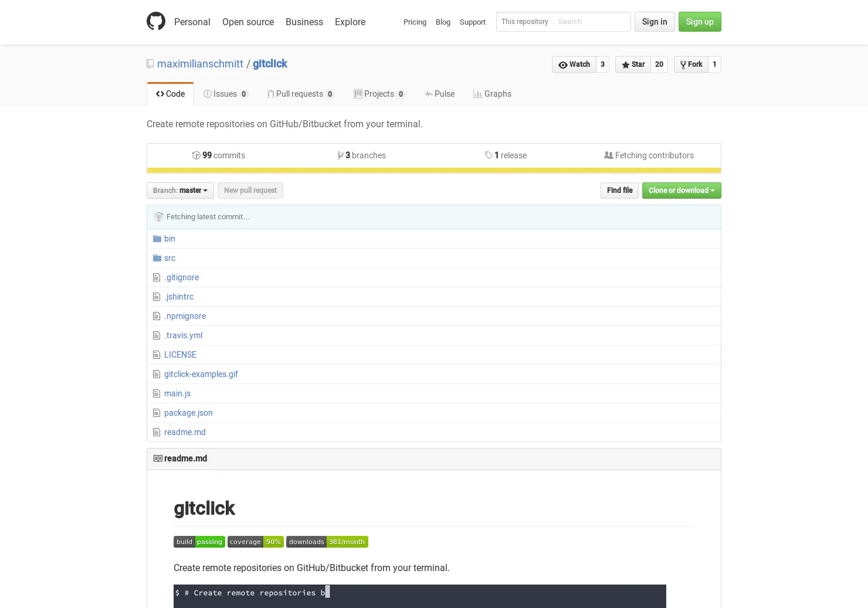Click the file icon next to .npmignore
The width and height of the screenshot is (868, 608).
[157, 316]
